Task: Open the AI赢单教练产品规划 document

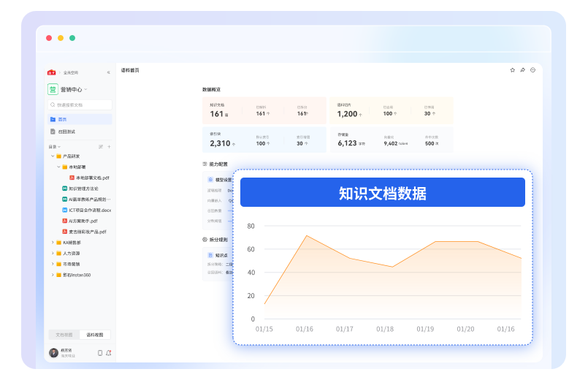Action: tap(86, 199)
